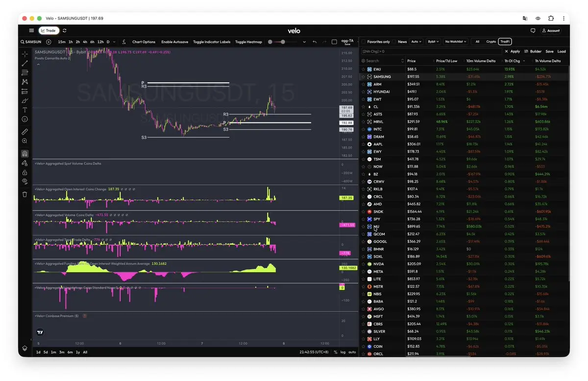This screenshot has height=381, width=588.
Task: Open the Account button
Action: click(x=551, y=30)
